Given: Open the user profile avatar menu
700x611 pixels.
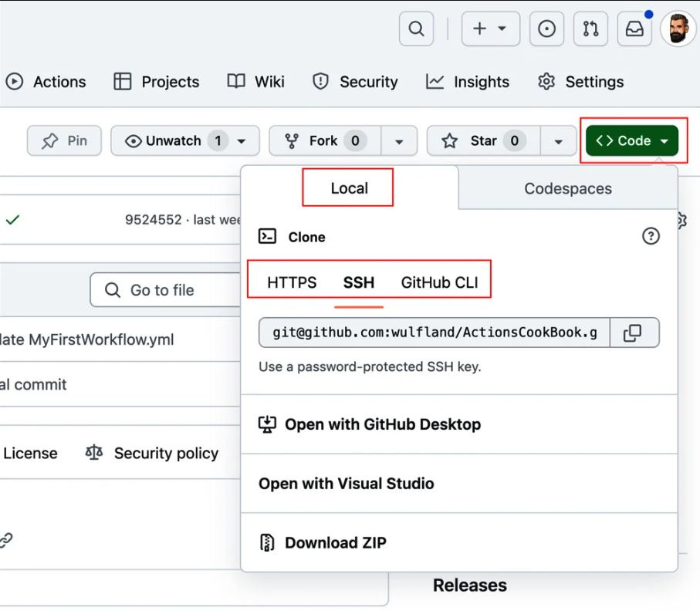Looking at the screenshot, I should pyautogui.click(x=678, y=29).
